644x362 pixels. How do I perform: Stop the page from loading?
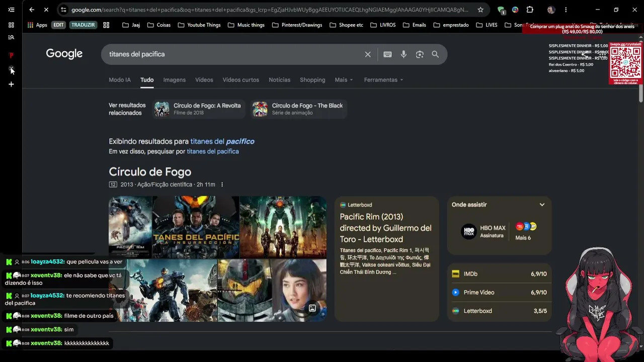coord(45,10)
